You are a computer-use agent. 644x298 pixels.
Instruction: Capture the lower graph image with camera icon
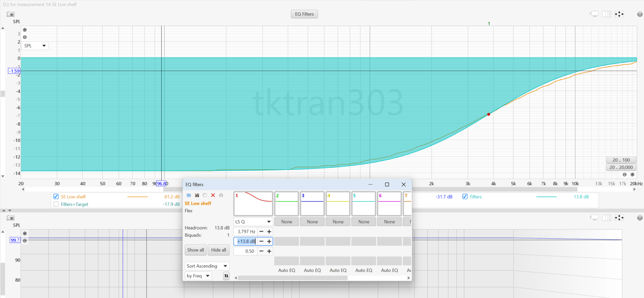click(11, 218)
